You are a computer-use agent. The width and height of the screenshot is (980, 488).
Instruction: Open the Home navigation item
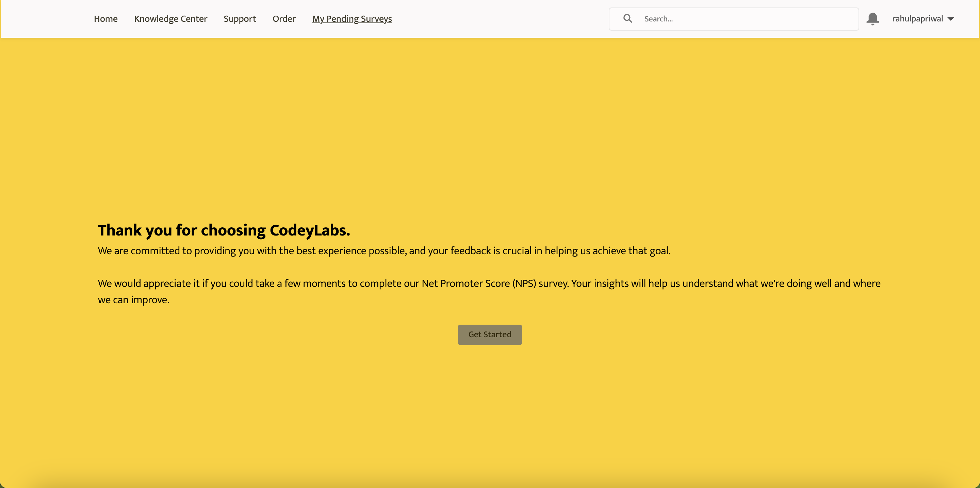click(x=105, y=19)
